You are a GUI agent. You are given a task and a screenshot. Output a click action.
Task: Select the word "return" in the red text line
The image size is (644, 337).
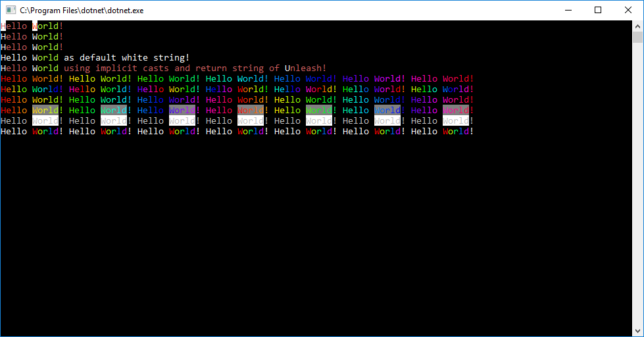[x=211, y=68]
